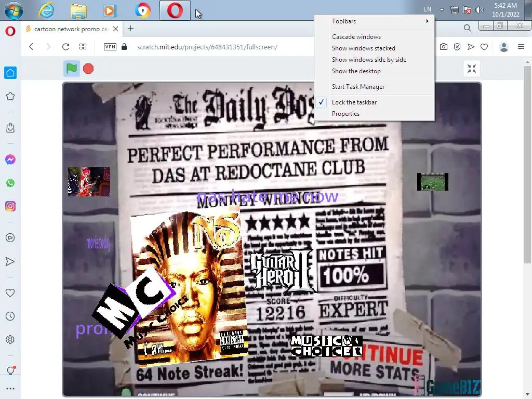Open the network tray icon

455,10
